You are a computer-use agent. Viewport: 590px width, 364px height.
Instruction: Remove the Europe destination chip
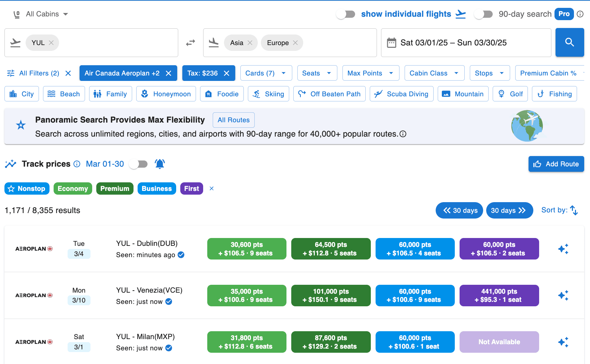click(295, 43)
